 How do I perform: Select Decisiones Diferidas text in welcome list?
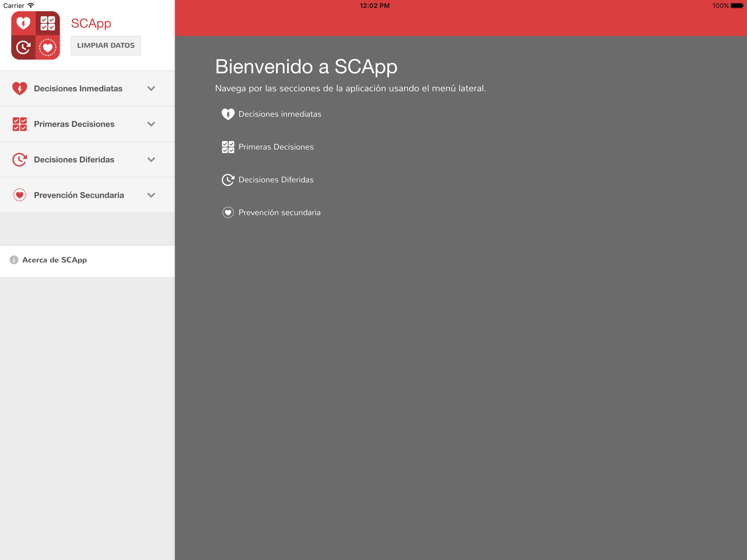click(x=276, y=180)
